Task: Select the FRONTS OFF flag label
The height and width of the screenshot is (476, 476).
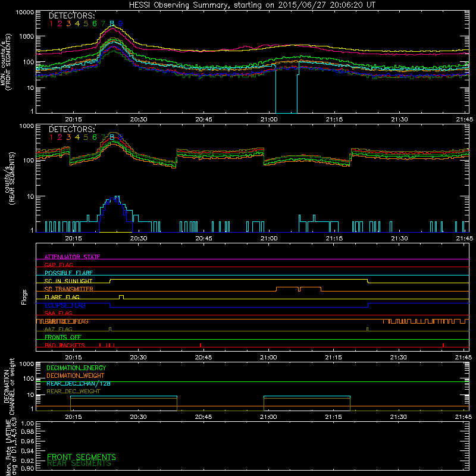Action: 63,337
